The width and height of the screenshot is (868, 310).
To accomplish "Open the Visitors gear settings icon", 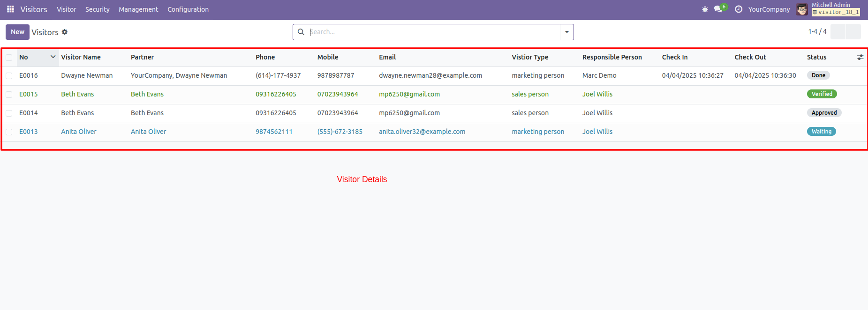I will (65, 32).
